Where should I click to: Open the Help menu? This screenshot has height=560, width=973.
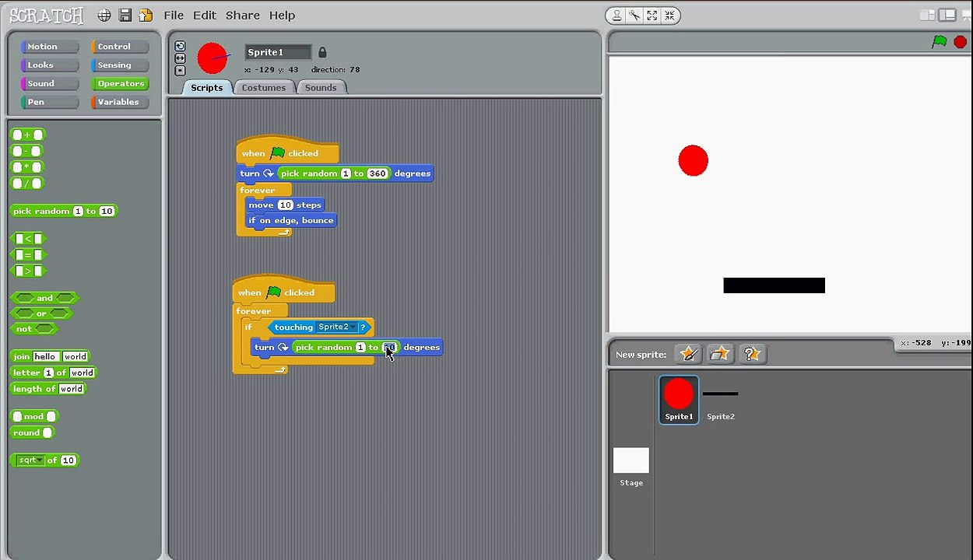click(282, 16)
